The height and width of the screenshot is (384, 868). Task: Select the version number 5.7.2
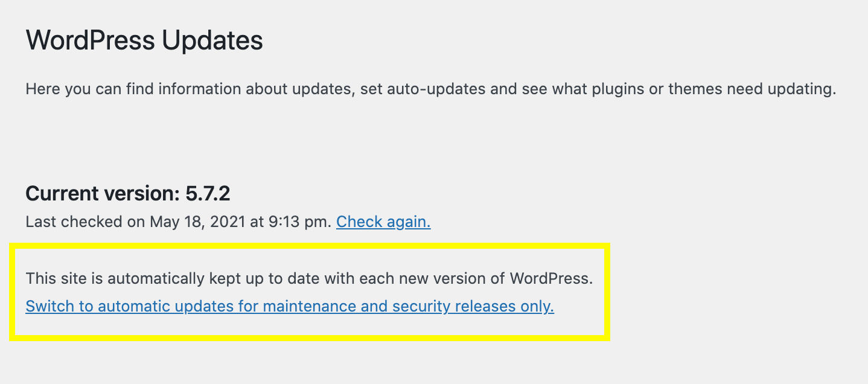(x=208, y=194)
